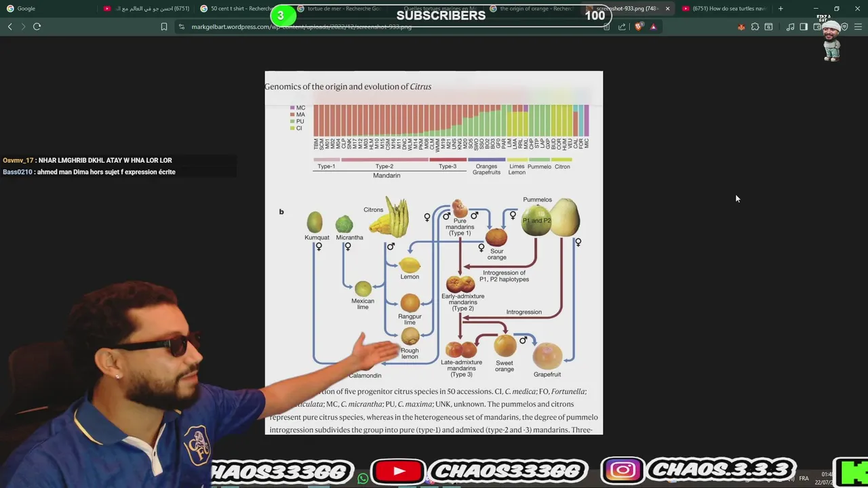This screenshot has height=488, width=868.
Task: Open the extensions puzzle-piece menu
Action: pyautogui.click(x=755, y=26)
